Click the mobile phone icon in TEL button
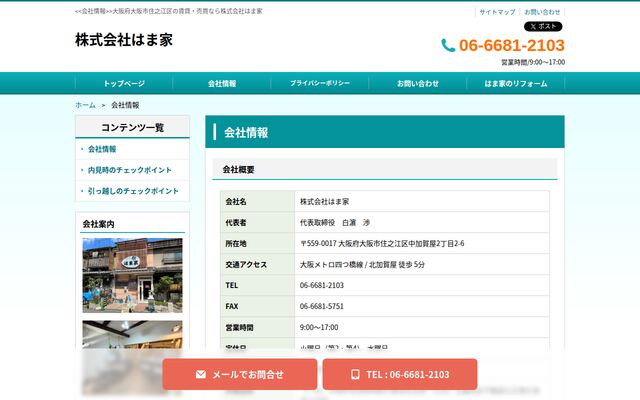640x400 pixels. [355, 374]
